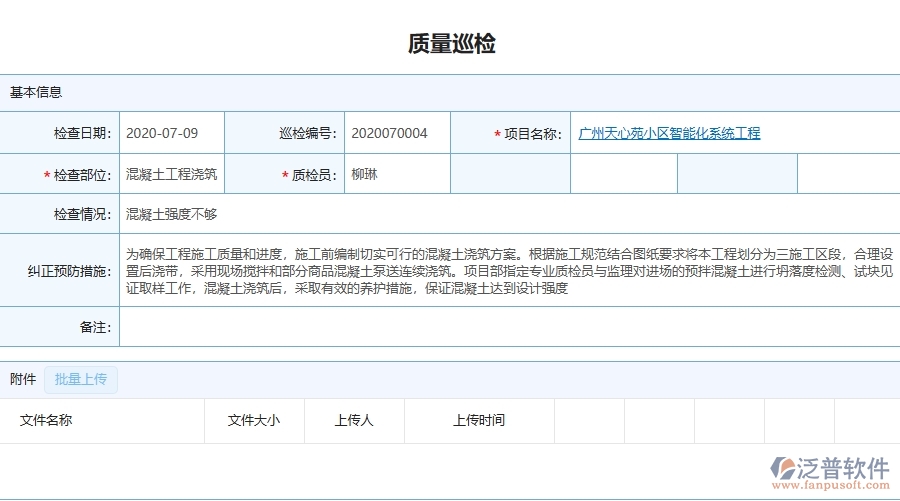
Task: Click the 检查日期 field showing 2020-07-09
Action: pyautogui.click(x=171, y=133)
